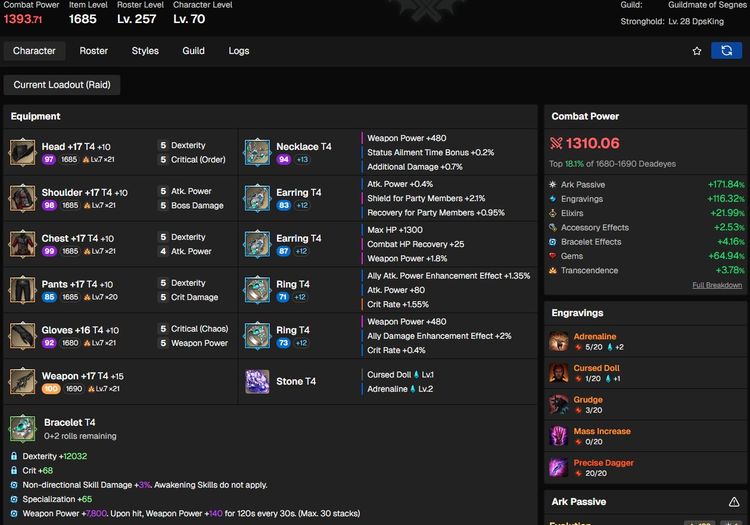Open the Logs tab
The width and height of the screenshot is (750, 525).
tap(239, 51)
